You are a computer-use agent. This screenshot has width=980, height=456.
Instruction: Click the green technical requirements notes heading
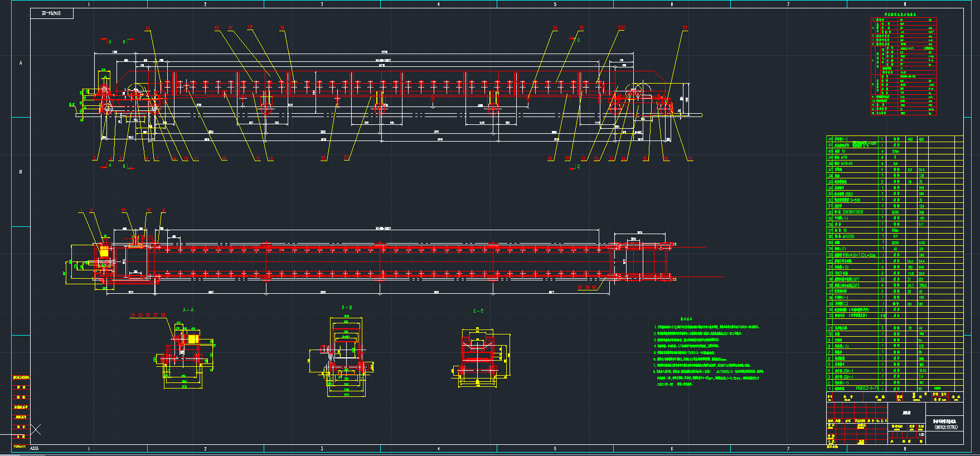tap(687, 319)
